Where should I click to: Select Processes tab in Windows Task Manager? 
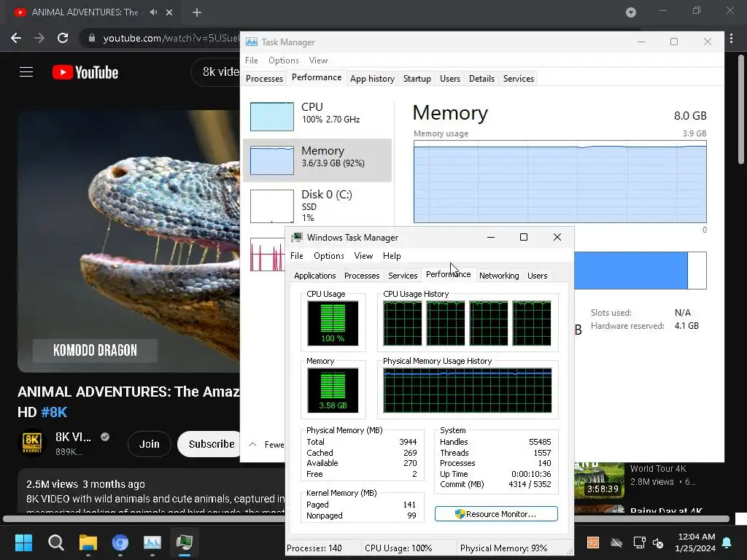362,276
